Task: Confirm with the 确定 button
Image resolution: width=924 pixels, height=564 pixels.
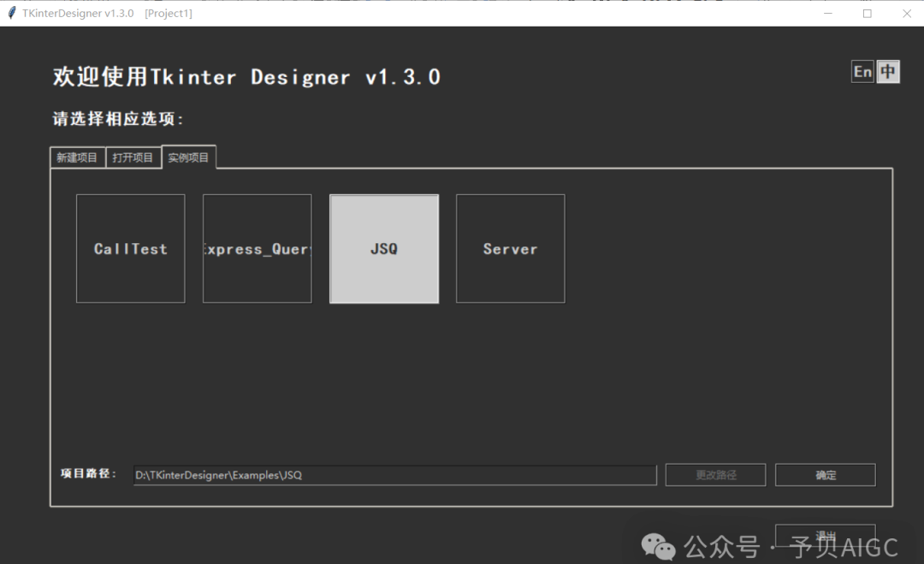Action: click(826, 475)
